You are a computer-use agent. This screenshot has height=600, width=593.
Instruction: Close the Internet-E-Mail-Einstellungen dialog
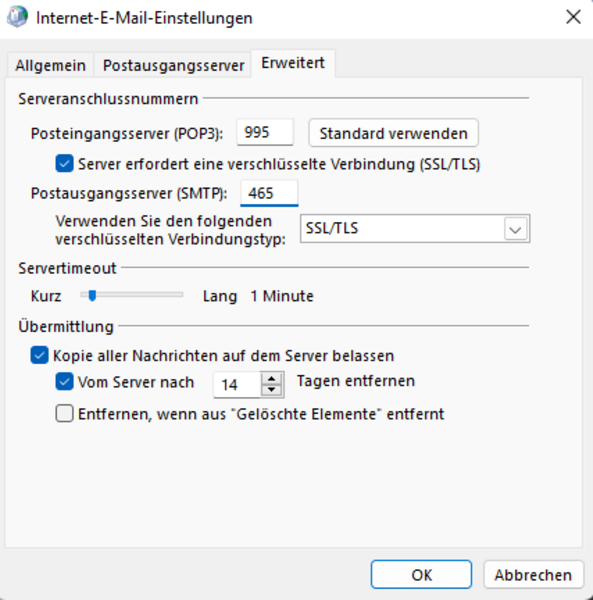coord(573,17)
